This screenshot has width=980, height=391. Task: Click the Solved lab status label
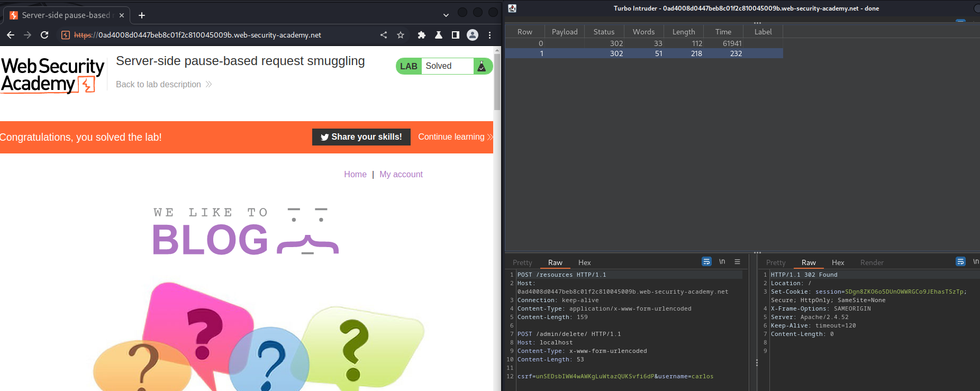pos(439,66)
